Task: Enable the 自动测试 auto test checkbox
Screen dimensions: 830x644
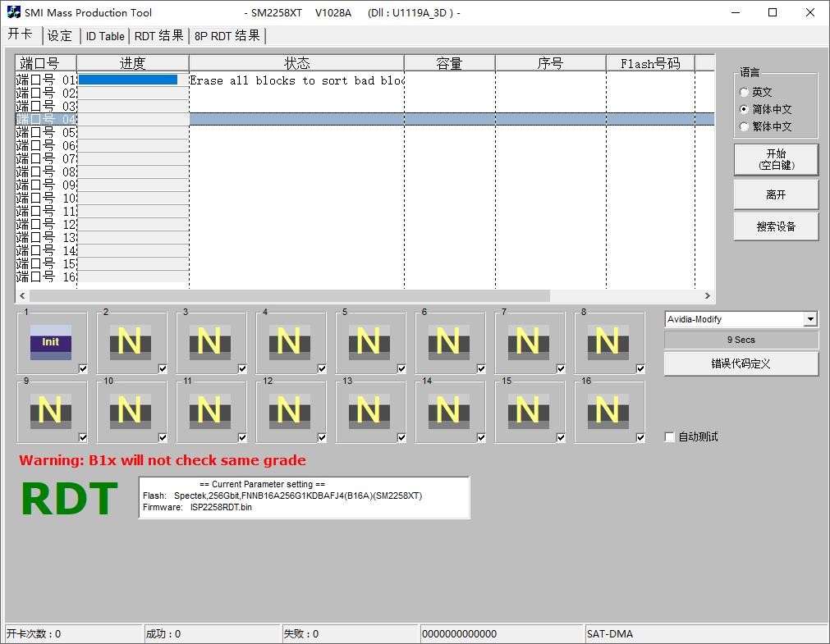Action: pyautogui.click(x=670, y=437)
